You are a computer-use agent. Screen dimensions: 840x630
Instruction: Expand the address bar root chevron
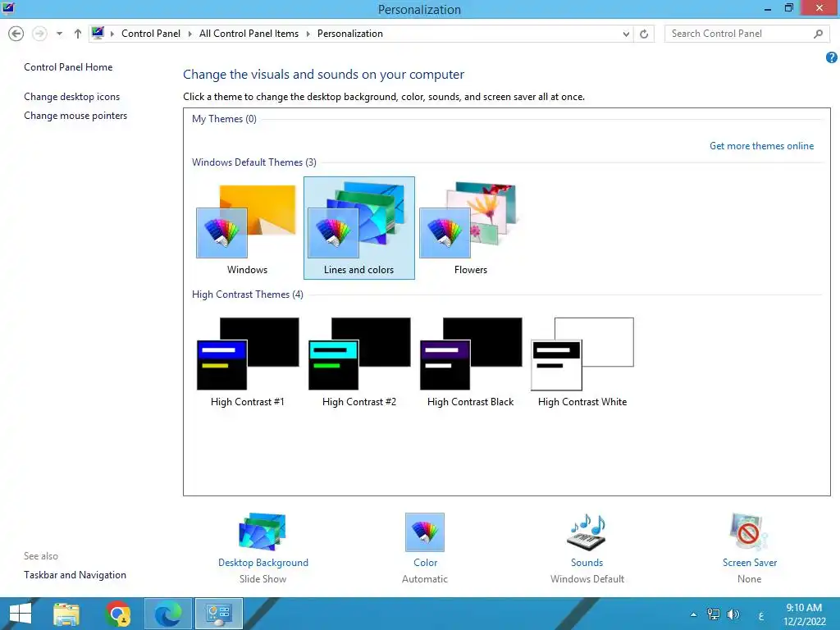(112, 34)
